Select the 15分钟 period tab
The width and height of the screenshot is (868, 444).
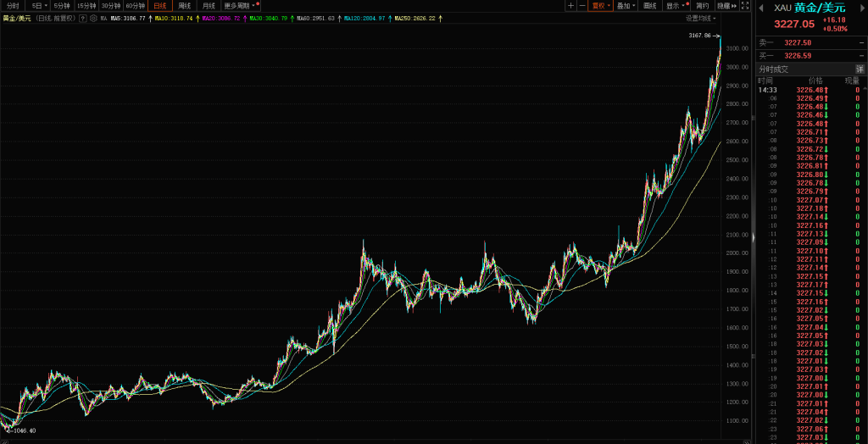click(x=86, y=6)
